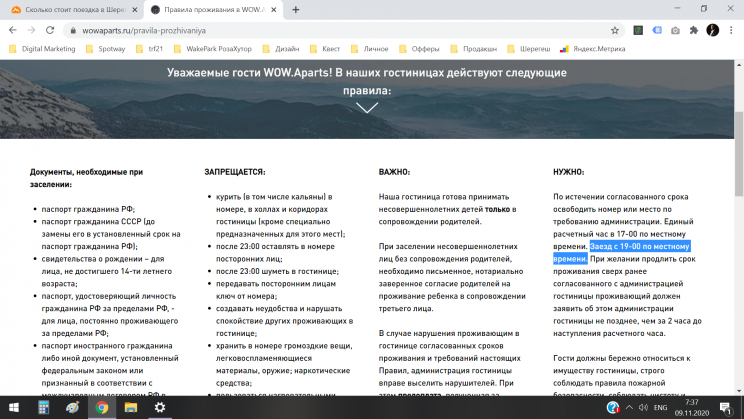
Task: Bookmark this page with star icon
Action: coord(614,30)
